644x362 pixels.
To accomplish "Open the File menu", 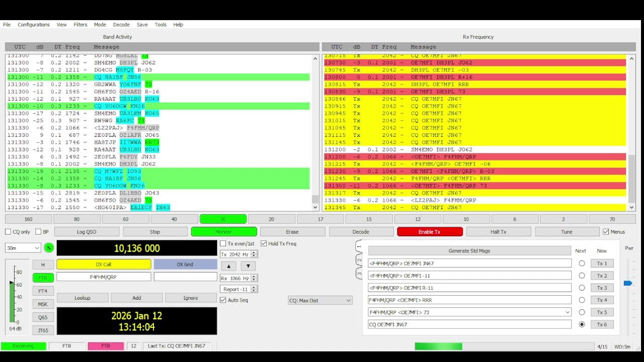I will click(x=7, y=25).
